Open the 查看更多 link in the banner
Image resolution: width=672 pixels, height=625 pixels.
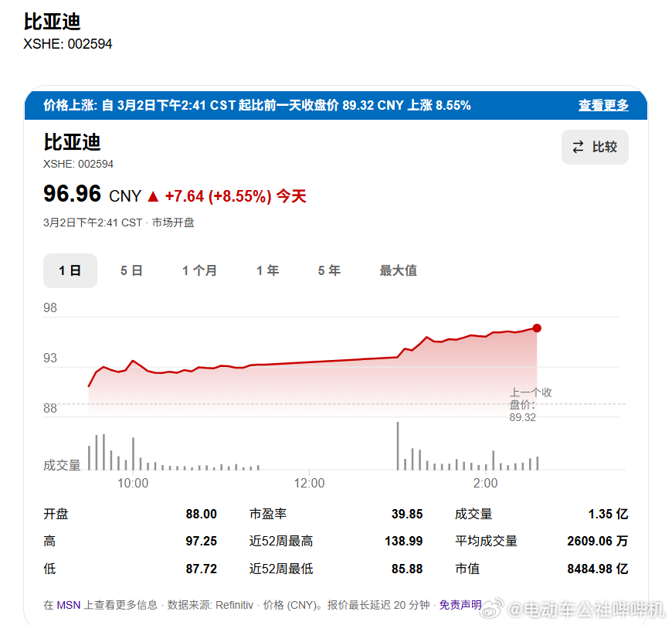[603, 105]
